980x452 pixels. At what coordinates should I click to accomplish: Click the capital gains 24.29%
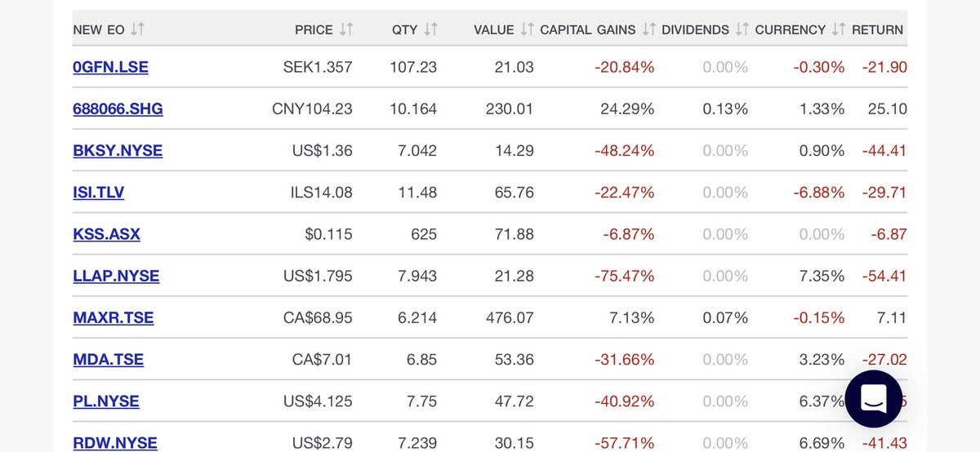(628, 109)
